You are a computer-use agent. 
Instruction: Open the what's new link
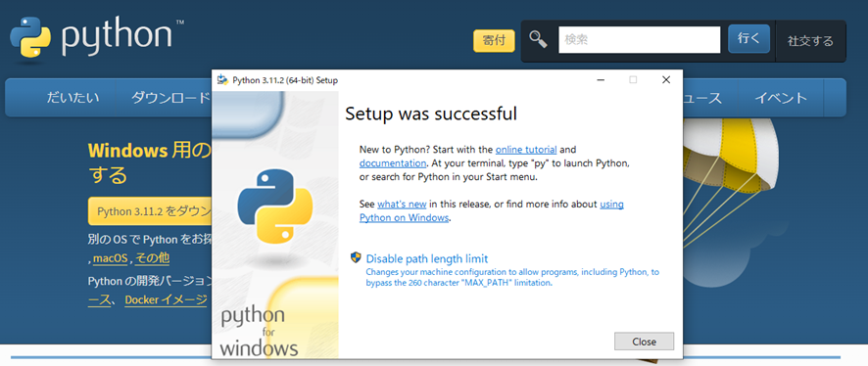402,204
